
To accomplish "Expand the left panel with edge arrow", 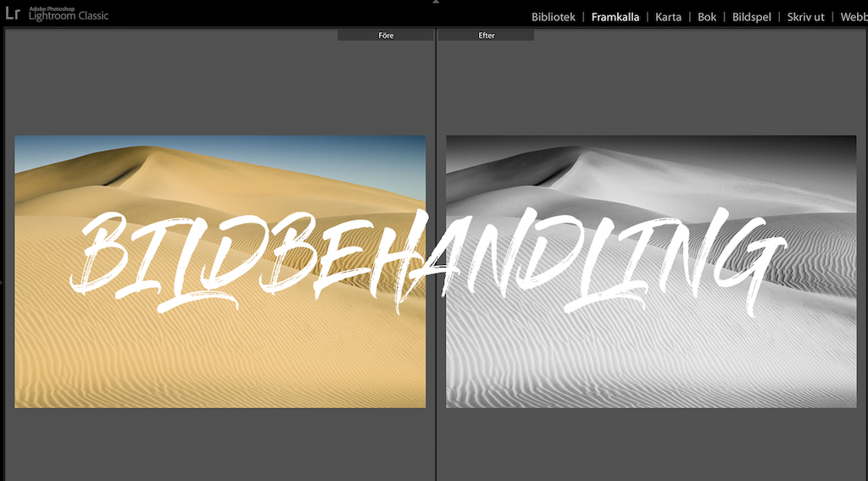I will [2, 282].
